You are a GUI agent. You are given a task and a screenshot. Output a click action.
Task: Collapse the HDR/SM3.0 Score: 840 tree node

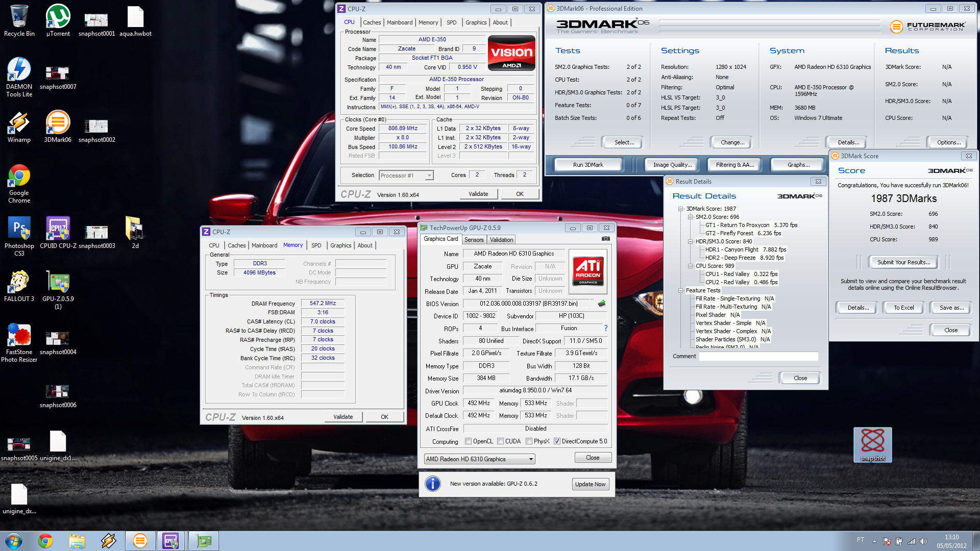tap(690, 241)
